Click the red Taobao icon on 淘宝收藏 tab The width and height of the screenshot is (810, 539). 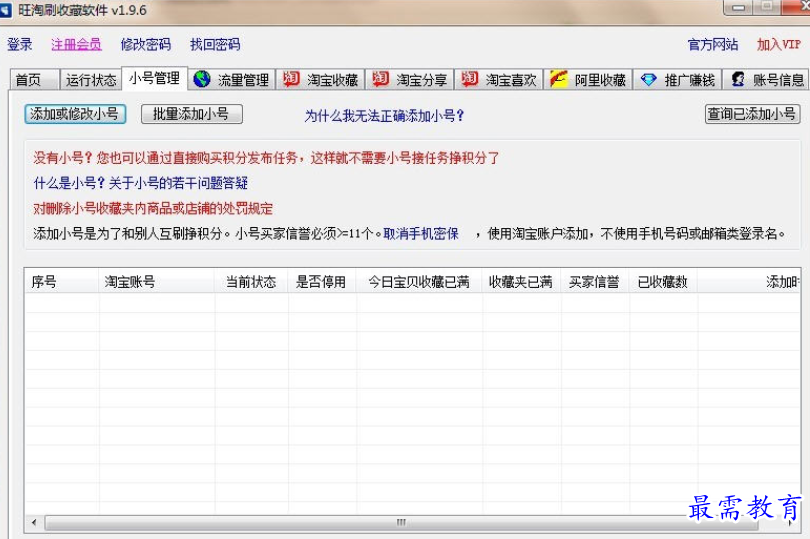[x=292, y=79]
